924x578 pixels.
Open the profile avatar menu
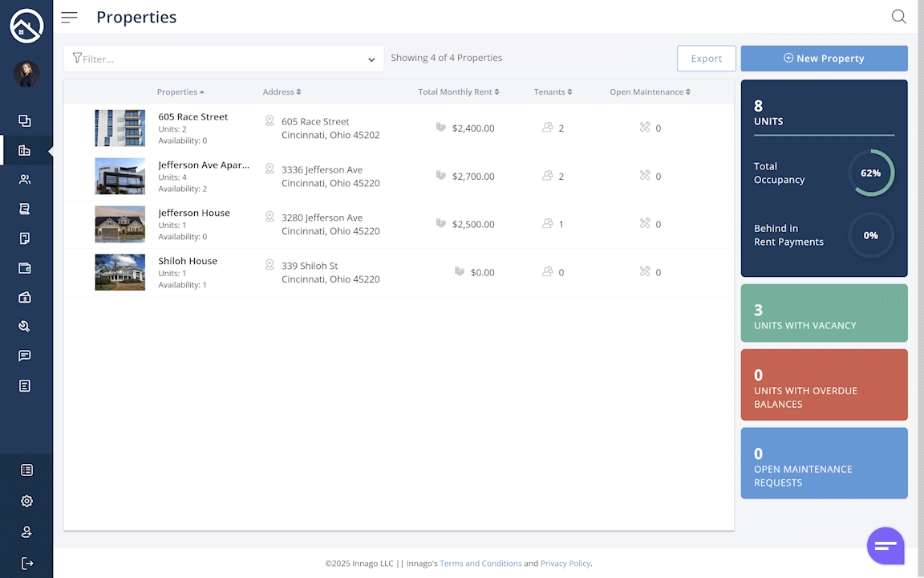(26, 73)
